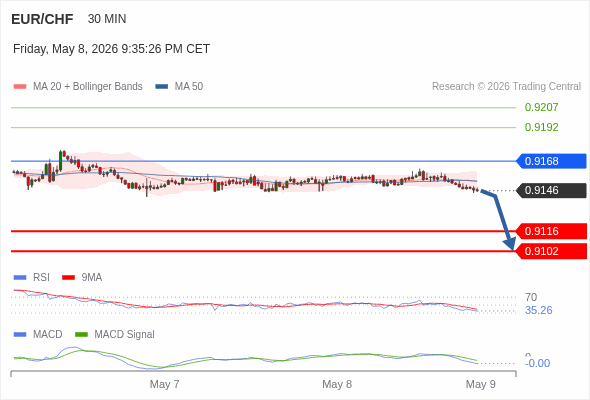
Task: Click the May 8 date axis label
Action: coord(337,385)
